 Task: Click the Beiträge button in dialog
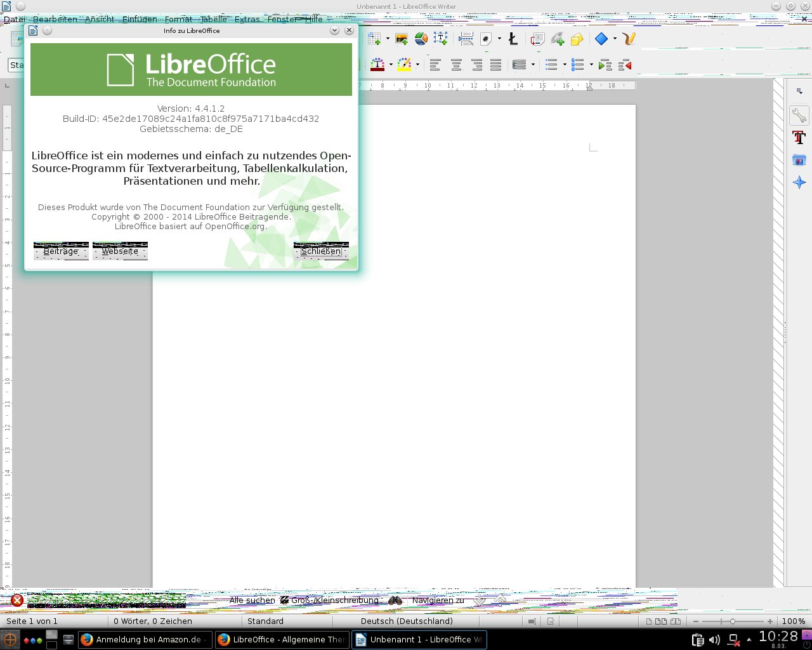tap(61, 251)
